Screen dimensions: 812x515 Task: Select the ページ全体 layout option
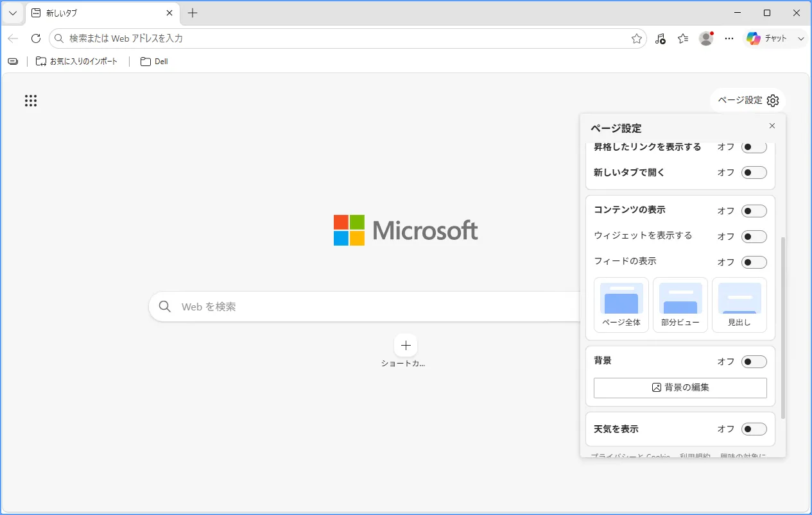pos(621,305)
